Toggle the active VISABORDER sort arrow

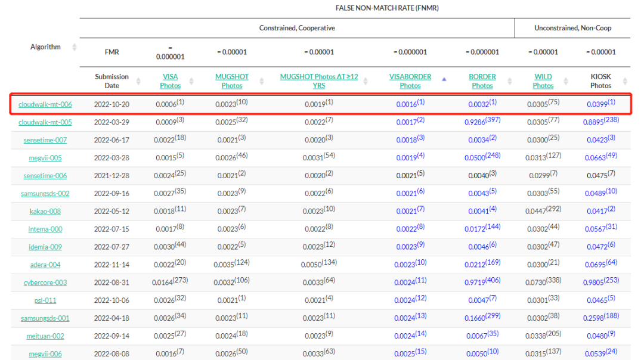pyautogui.click(x=444, y=78)
